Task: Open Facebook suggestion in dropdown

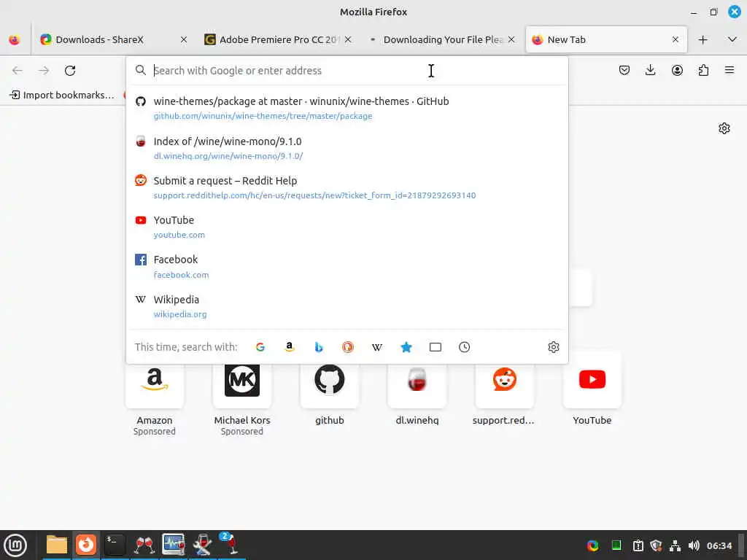Action: click(x=347, y=267)
